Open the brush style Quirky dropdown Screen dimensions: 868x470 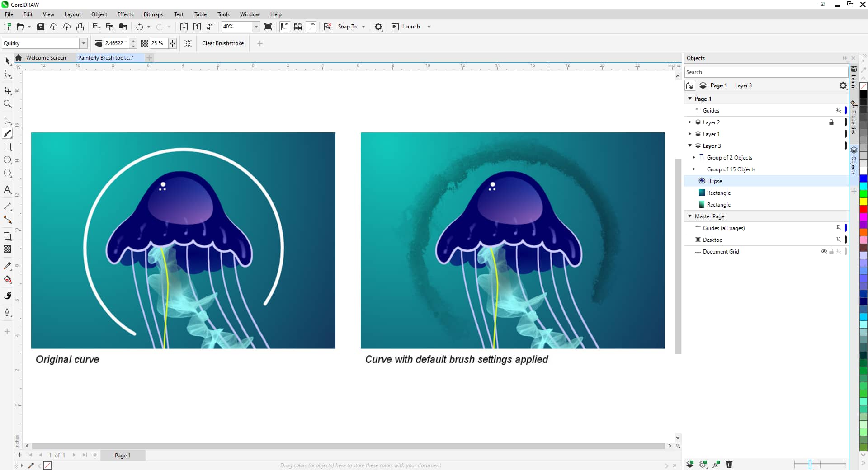83,43
